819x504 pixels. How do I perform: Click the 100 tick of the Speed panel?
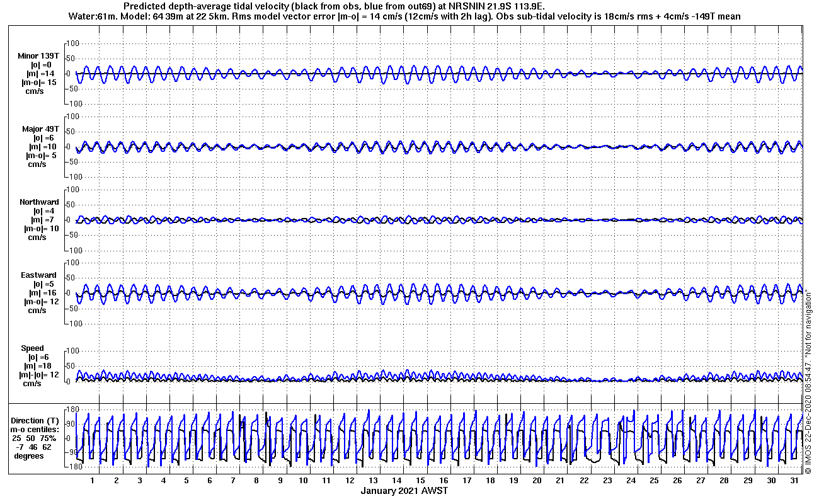[72, 351]
